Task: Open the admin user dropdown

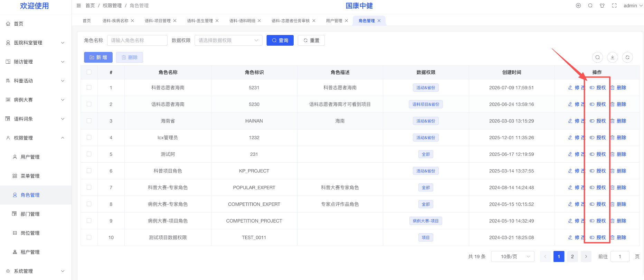Action: (x=633, y=6)
